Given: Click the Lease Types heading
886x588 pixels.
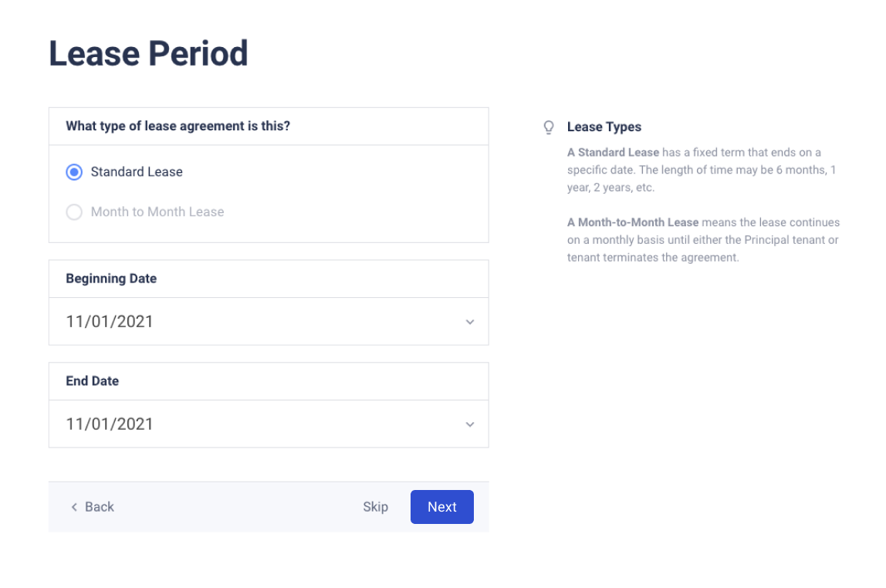Looking at the screenshot, I should (x=604, y=127).
